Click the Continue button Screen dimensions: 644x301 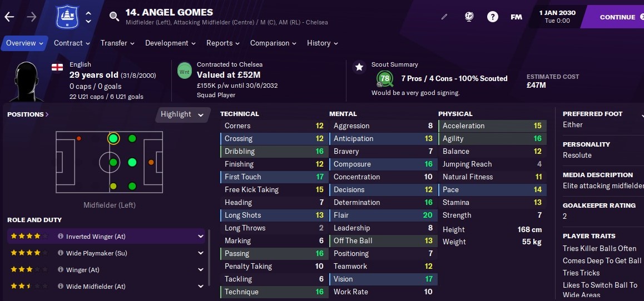click(x=619, y=17)
